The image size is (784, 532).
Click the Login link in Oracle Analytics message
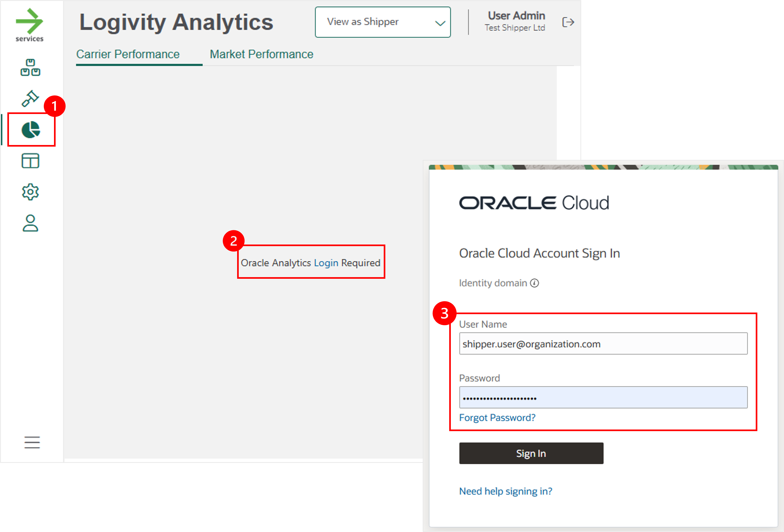(326, 263)
